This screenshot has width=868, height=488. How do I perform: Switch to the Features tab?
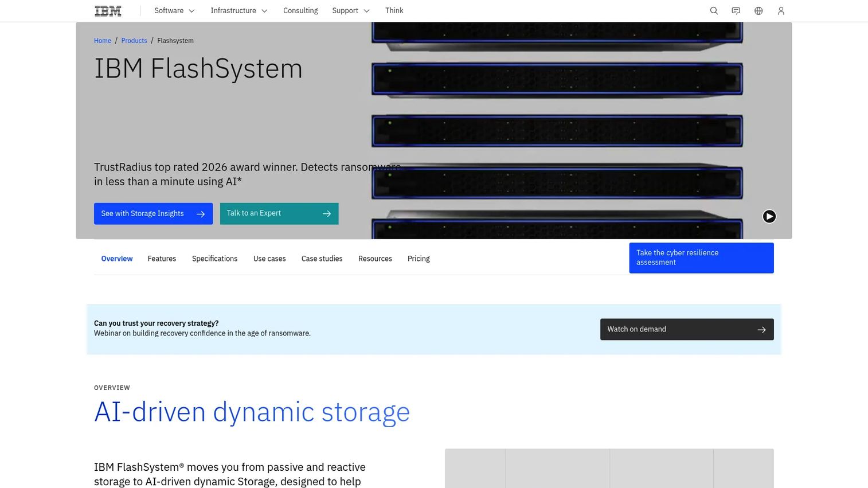coord(162,259)
